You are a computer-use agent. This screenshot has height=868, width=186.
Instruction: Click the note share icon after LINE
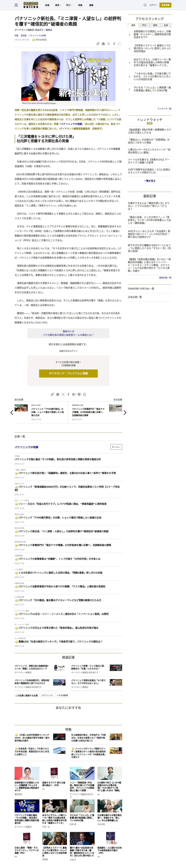coord(85,394)
